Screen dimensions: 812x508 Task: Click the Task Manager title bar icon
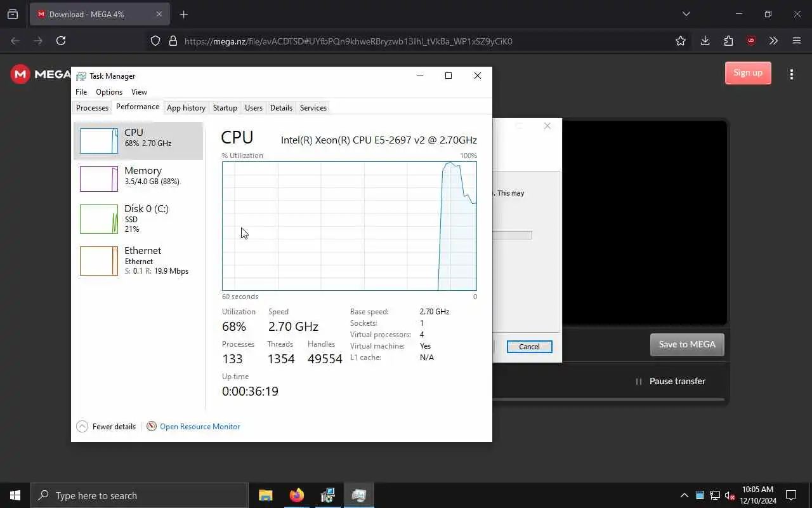click(x=81, y=76)
